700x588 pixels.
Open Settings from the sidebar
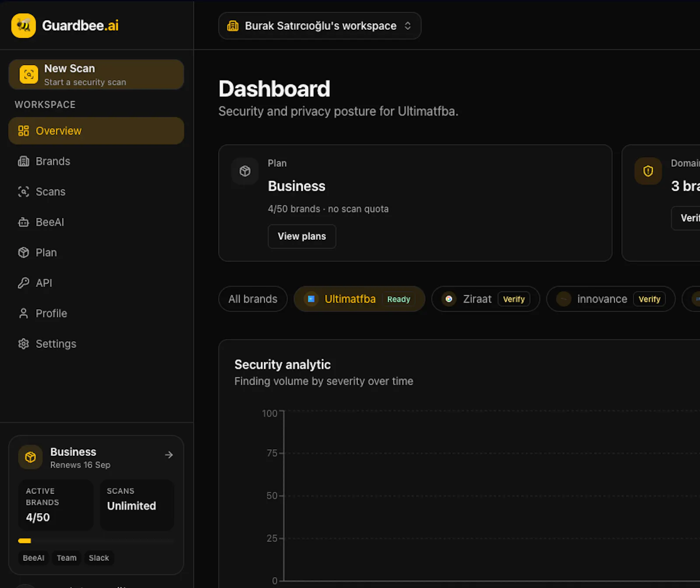[96, 344]
